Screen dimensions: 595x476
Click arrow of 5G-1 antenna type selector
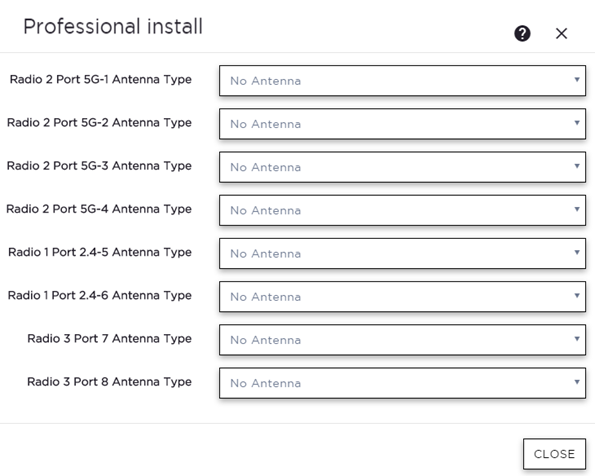click(577, 80)
